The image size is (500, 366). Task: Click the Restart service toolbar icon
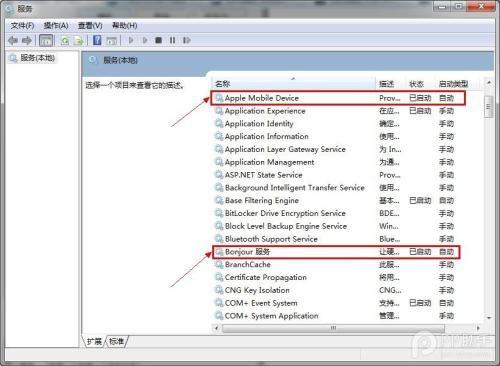[187, 40]
